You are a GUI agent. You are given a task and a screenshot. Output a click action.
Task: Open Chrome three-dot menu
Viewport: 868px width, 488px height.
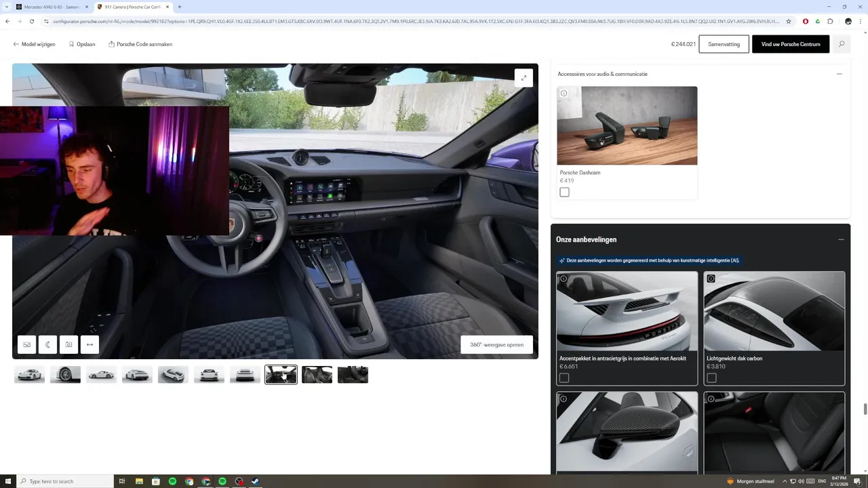pos(861,21)
